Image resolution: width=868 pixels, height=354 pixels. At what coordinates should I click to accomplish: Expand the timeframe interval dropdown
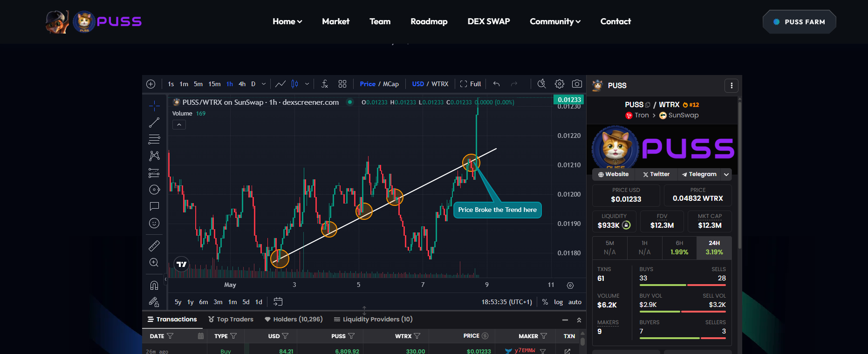pyautogui.click(x=264, y=84)
